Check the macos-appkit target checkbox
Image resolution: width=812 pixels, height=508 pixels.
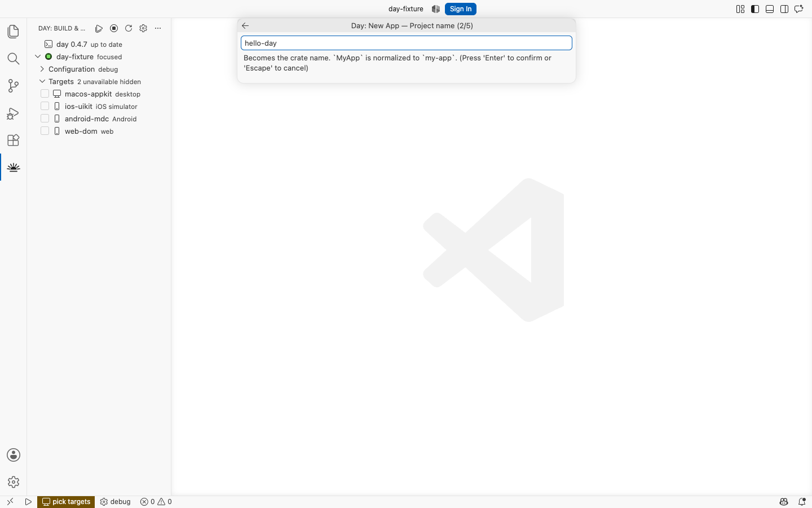tap(45, 94)
